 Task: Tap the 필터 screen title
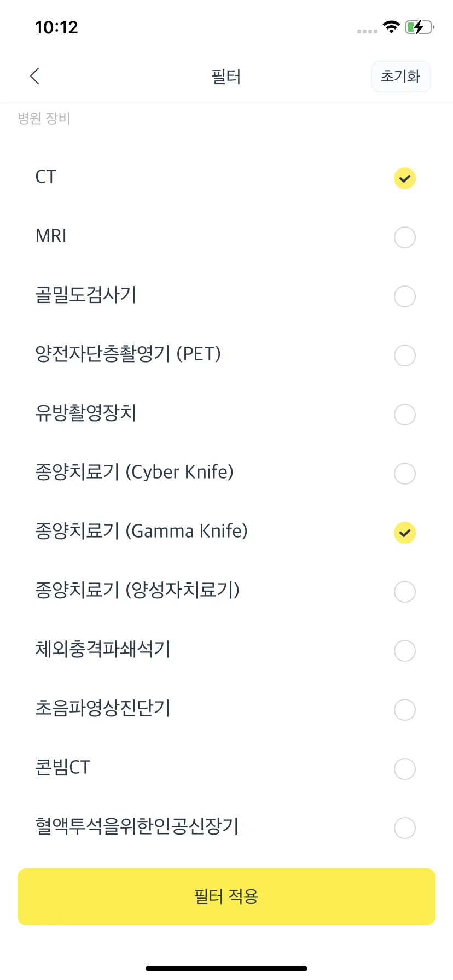coord(226,77)
